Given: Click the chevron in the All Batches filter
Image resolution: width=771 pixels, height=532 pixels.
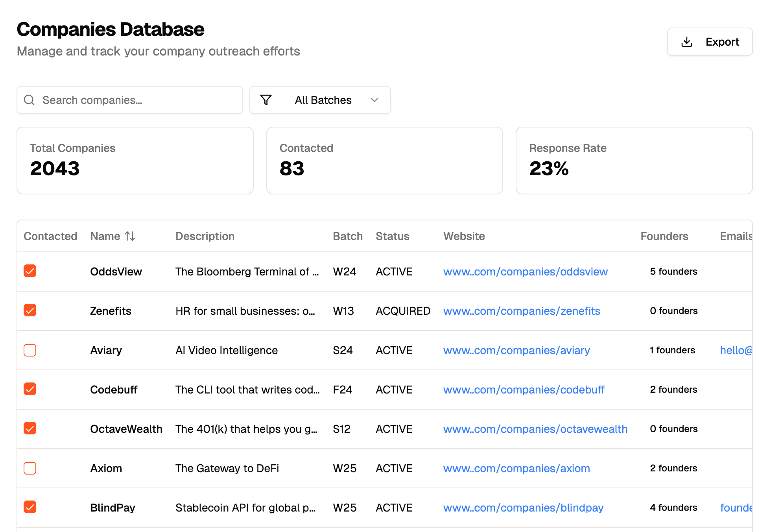Looking at the screenshot, I should tap(374, 100).
